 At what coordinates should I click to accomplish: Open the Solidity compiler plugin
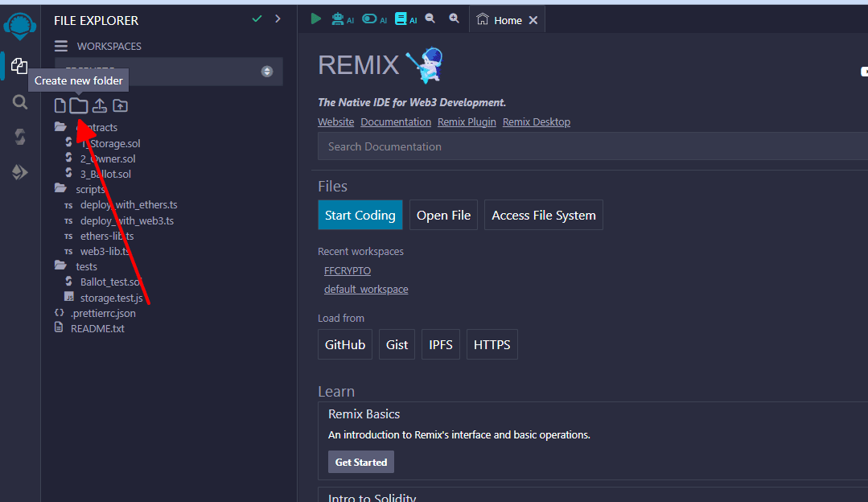(20, 137)
